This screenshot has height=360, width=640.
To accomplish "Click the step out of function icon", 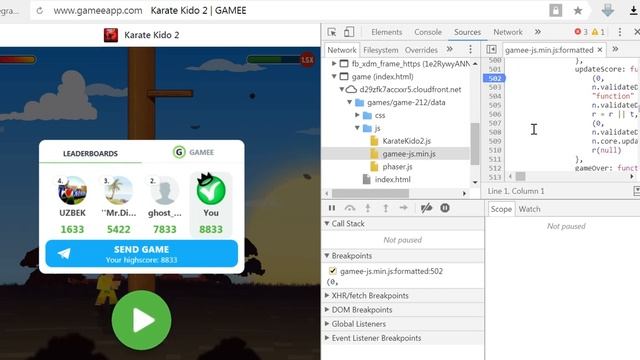I will 386,208.
